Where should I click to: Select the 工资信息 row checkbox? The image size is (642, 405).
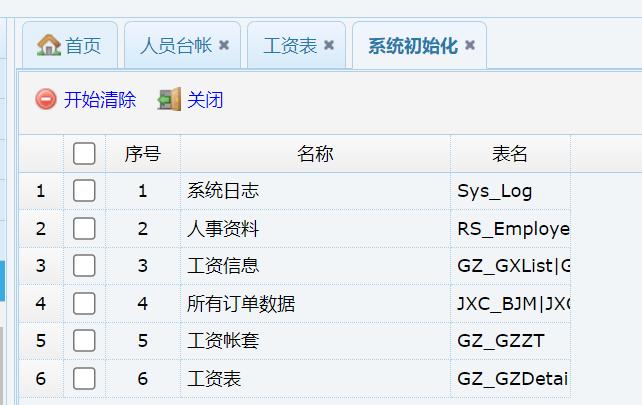84,266
